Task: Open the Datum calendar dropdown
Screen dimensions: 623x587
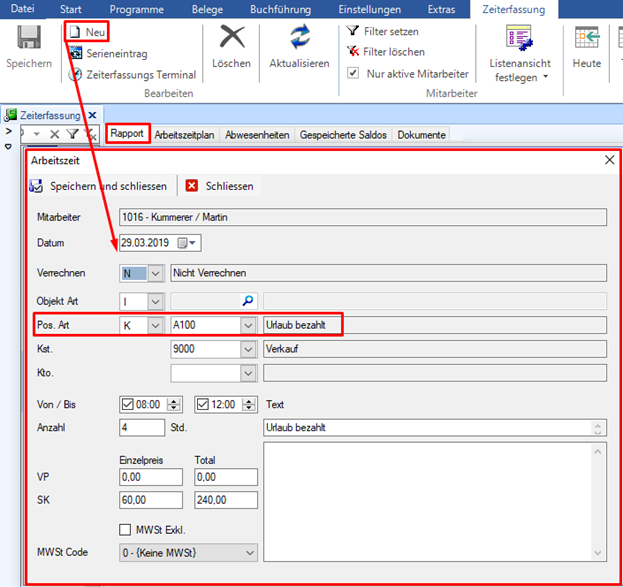Action: 193,243
